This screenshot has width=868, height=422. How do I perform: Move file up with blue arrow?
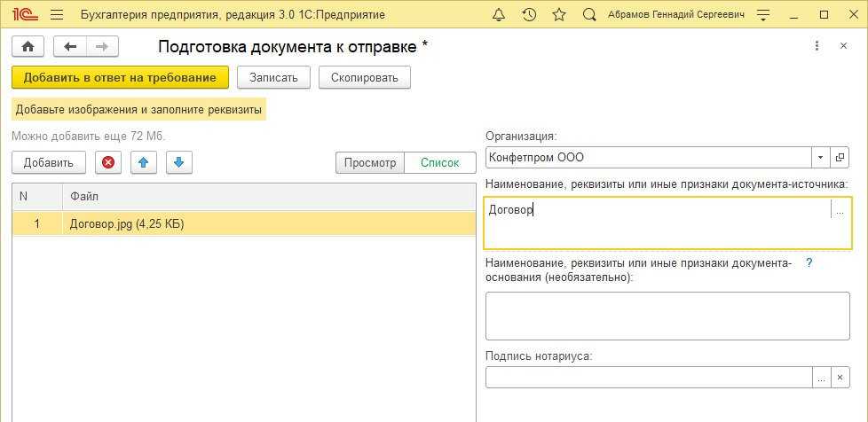click(144, 162)
